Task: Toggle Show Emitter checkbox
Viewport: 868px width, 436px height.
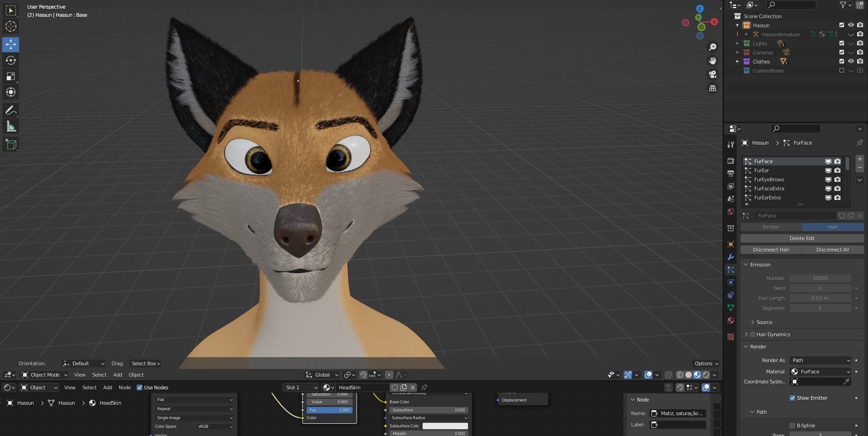Action: click(x=792, y=398)
